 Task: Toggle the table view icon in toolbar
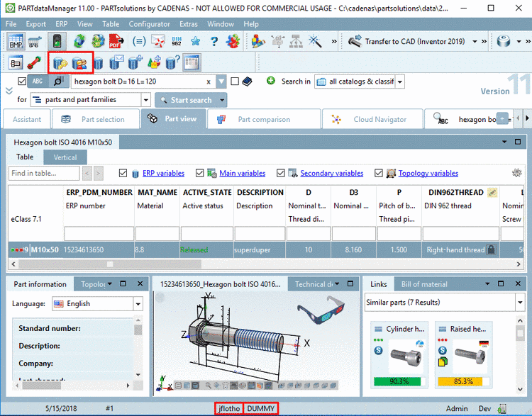(192, 63)
